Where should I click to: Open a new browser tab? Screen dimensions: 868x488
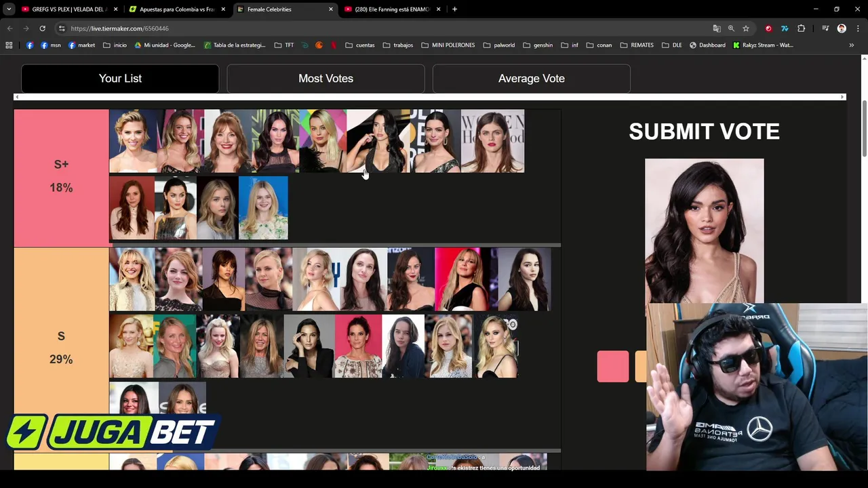454,9
